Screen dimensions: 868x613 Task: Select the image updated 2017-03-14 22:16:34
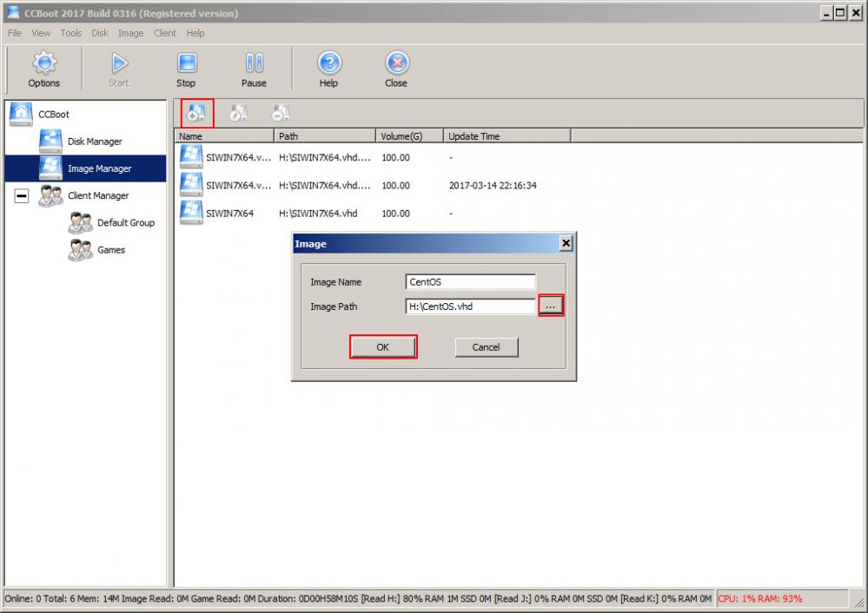pyautogui.click(x=358, y=185)
